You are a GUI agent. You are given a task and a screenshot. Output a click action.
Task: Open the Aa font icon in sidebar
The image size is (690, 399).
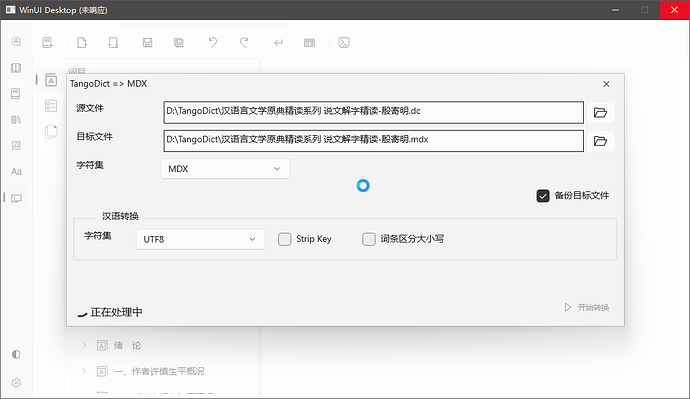(16, 172)
